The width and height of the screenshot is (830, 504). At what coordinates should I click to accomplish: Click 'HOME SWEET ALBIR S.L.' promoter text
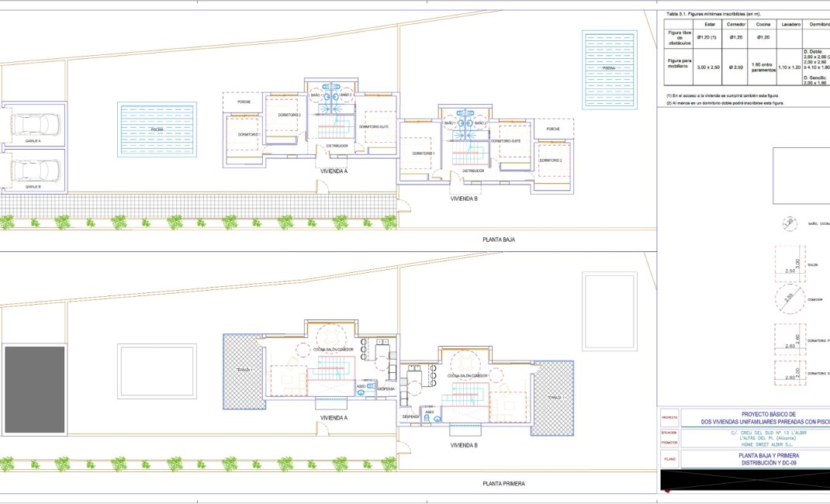click(x=766, y=445)
